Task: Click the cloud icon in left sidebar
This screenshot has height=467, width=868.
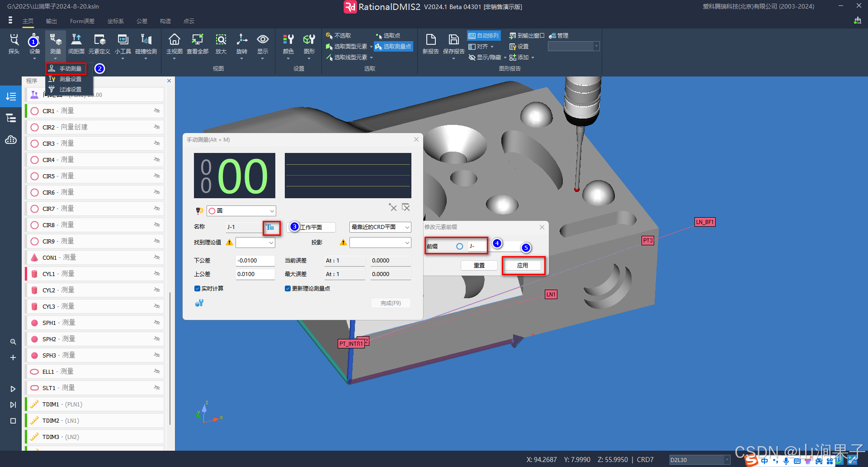Action: pos(11,140)
